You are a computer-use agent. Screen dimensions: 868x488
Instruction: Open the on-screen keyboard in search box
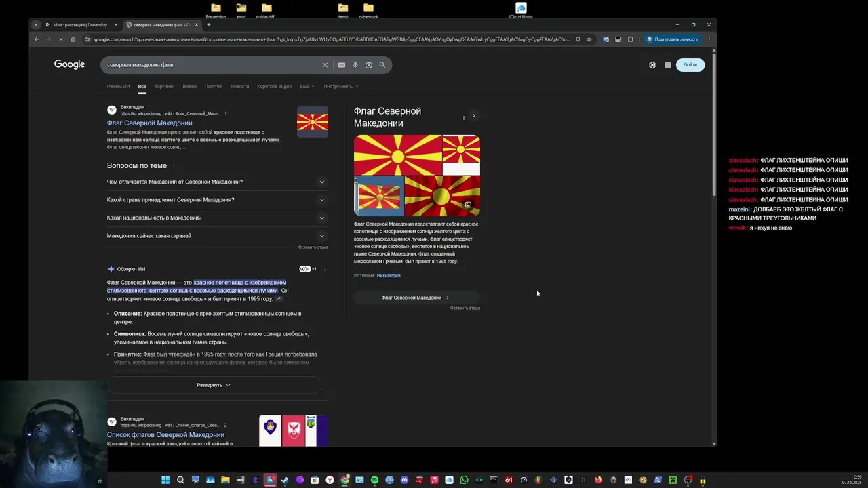pyautogui.click(x=342, y=65)
